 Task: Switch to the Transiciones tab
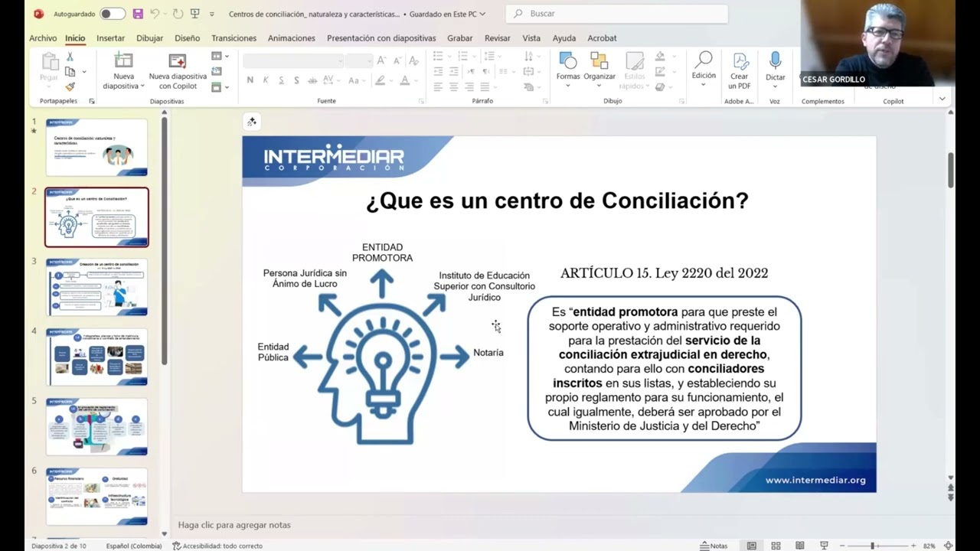(x=234, y=38)
